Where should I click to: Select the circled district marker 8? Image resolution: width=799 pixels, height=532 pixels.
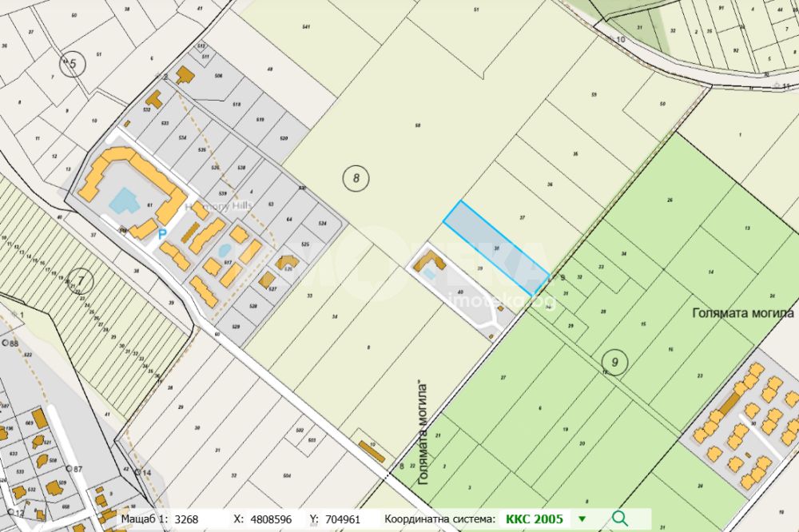coord(356,178)
